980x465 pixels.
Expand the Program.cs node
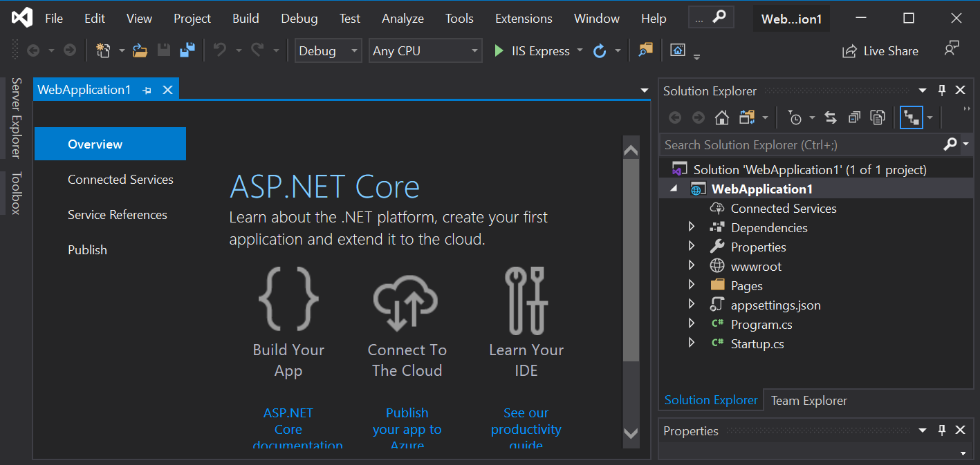point(692,323)
